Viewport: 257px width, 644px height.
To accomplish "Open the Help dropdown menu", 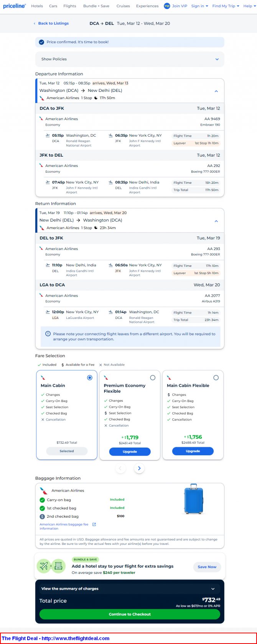I will (x=249, y=6).
